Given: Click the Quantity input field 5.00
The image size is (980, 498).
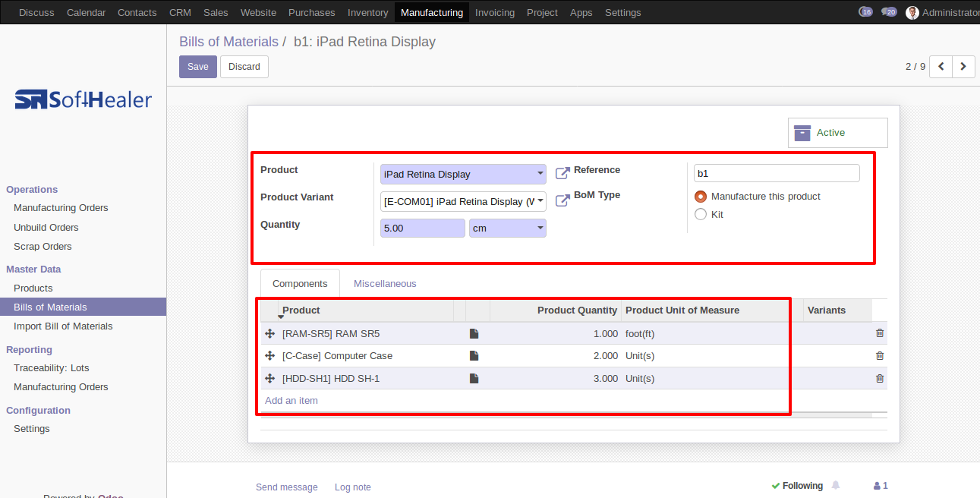Looking at the screenshot, I should pyautogui.click(x=423, y=229).
